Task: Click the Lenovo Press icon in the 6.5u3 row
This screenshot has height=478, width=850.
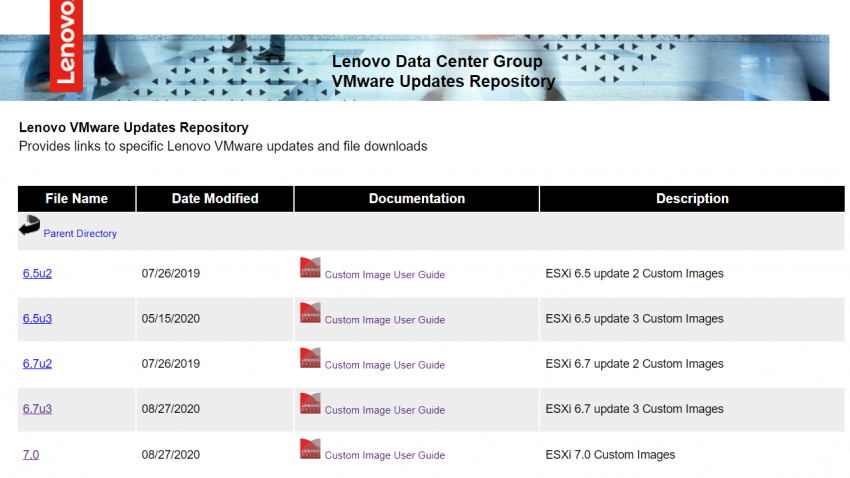Action: coord(310,313)
